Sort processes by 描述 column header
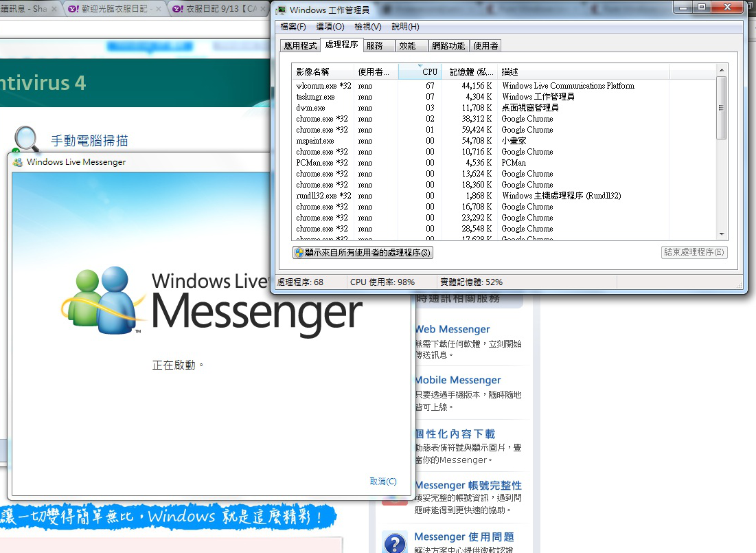 [584, 72]
